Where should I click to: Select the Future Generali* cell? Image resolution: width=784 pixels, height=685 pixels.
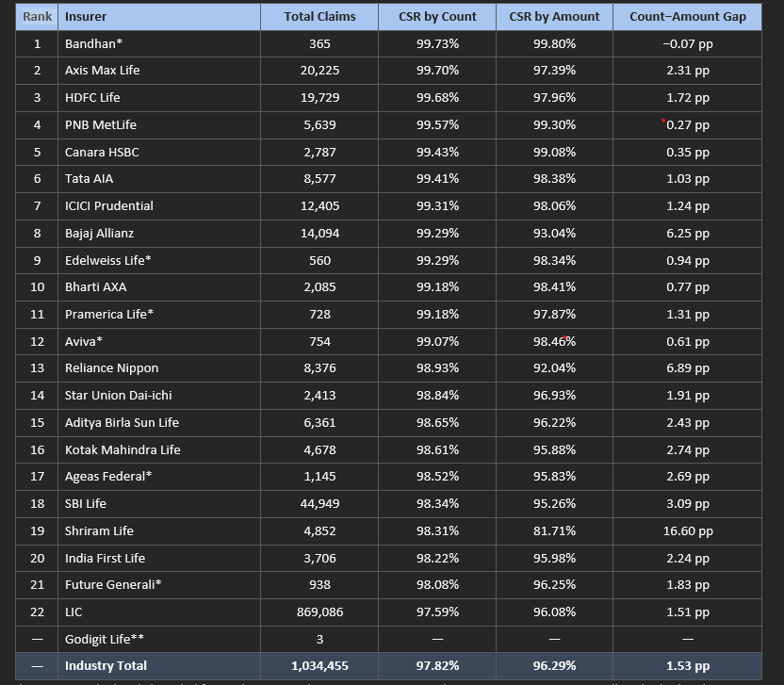pos(159,585)
